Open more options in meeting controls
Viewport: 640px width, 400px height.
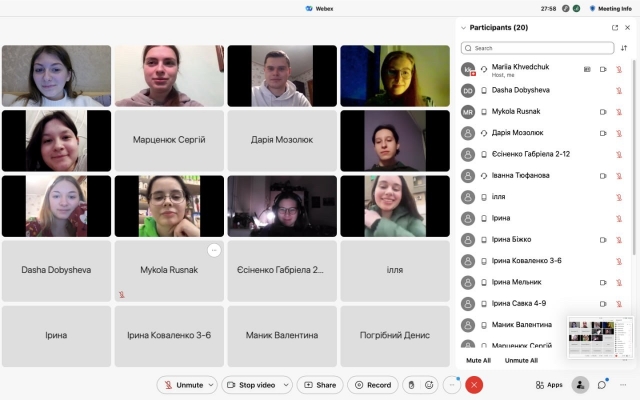[x=452, y=385]
